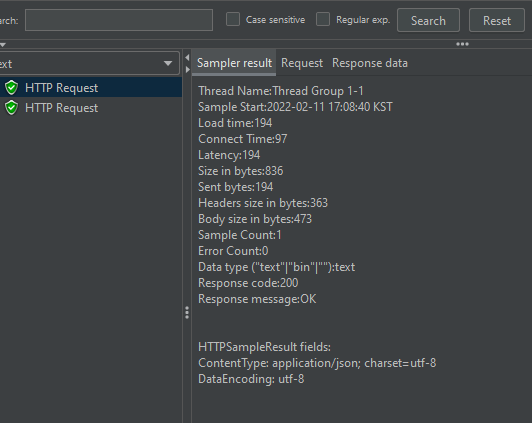Click the Load time:194 line
Image resolution: width=532 pixels, height=423 pixels.
point(235,123)
